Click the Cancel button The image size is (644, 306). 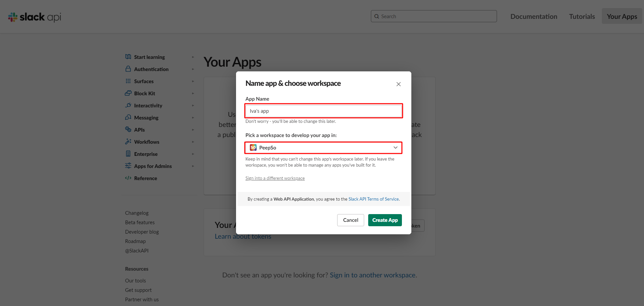click(x=351, y=220)
